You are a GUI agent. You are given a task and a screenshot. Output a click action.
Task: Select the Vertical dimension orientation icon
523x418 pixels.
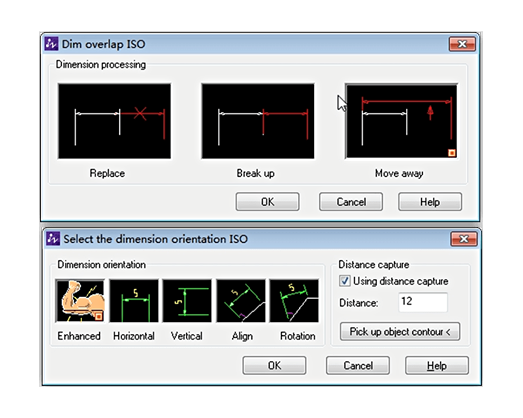(187, 301)
